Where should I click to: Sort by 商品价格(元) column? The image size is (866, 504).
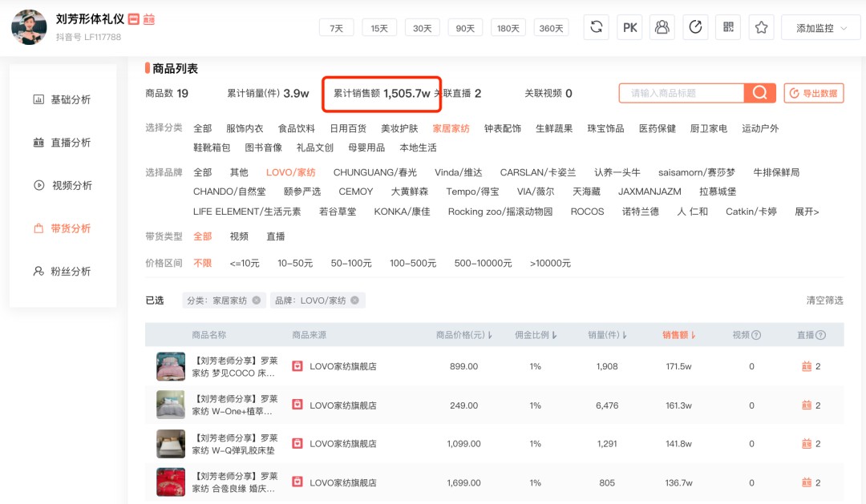[464, 334]
